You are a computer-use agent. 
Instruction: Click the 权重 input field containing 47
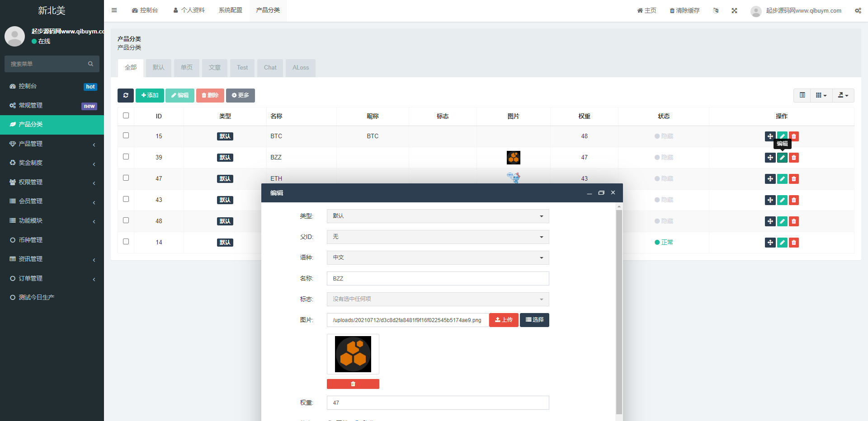pos(438,403)
